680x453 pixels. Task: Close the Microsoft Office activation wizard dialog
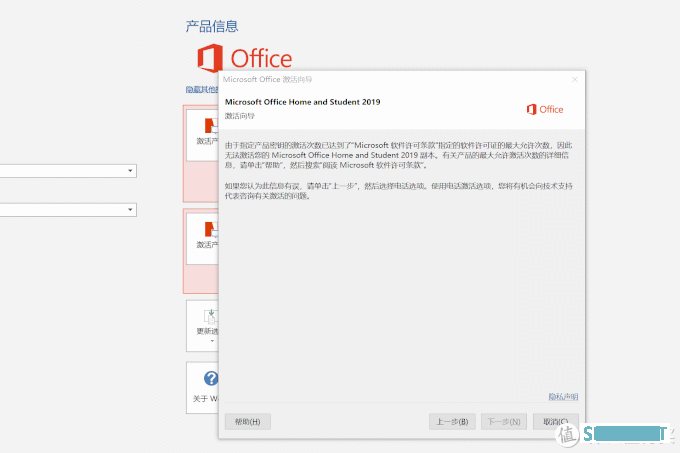pos(575,79)
